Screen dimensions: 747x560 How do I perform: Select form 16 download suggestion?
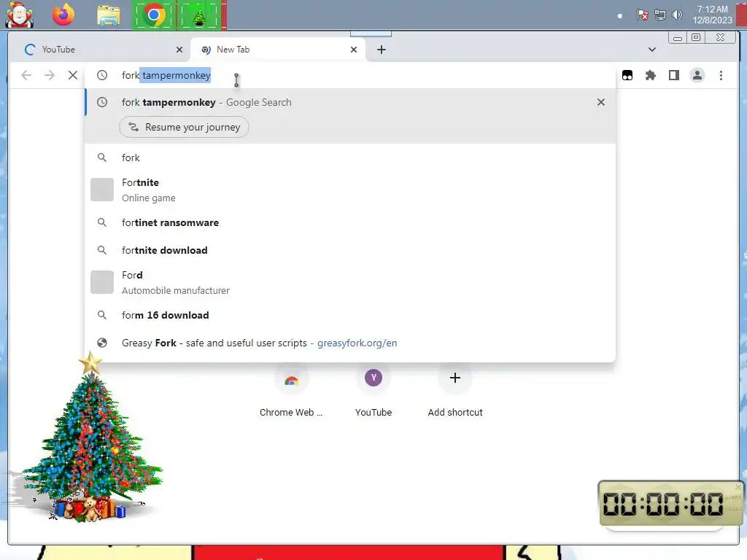point(350,315)
